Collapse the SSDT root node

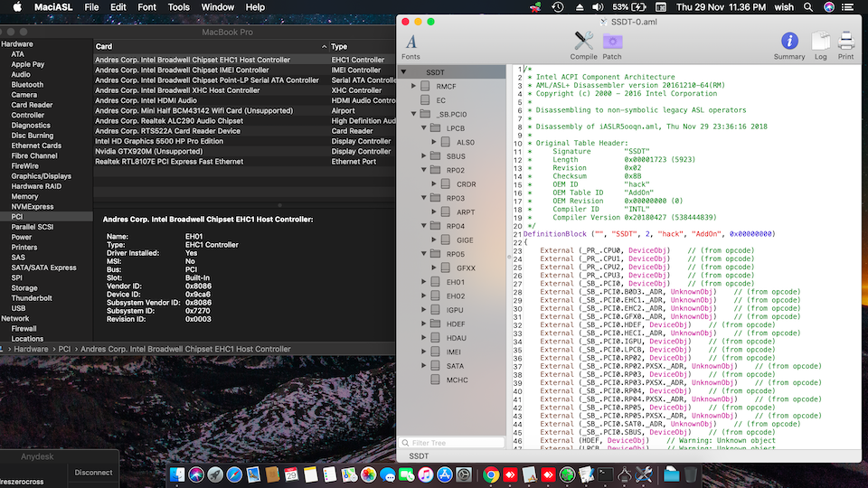pyautogui.click(x=403, y=72)
